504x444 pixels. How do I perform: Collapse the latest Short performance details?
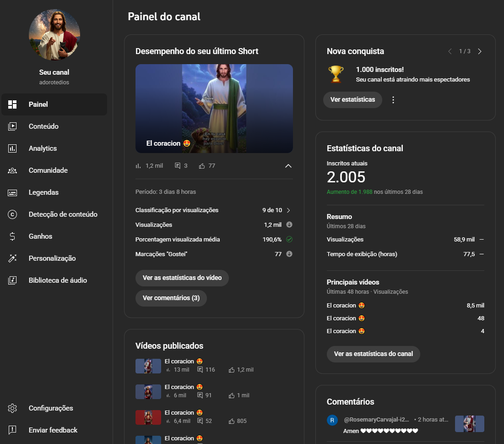[288, 166]
